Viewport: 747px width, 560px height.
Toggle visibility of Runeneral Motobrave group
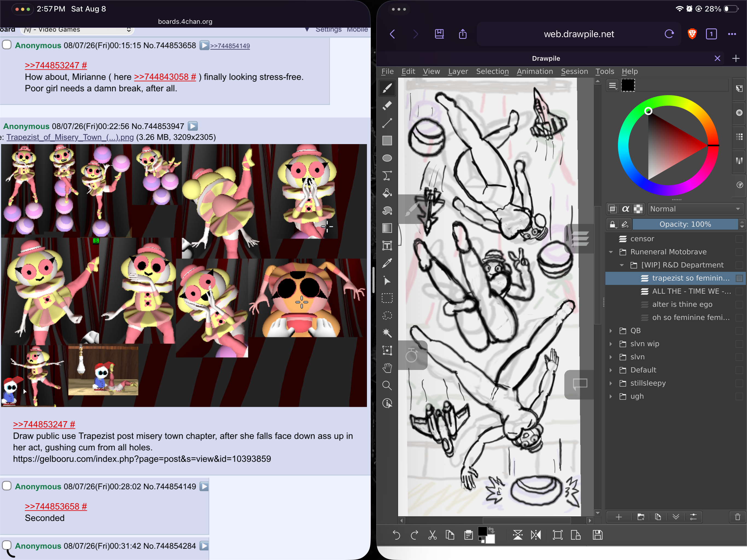coord(739,252)
